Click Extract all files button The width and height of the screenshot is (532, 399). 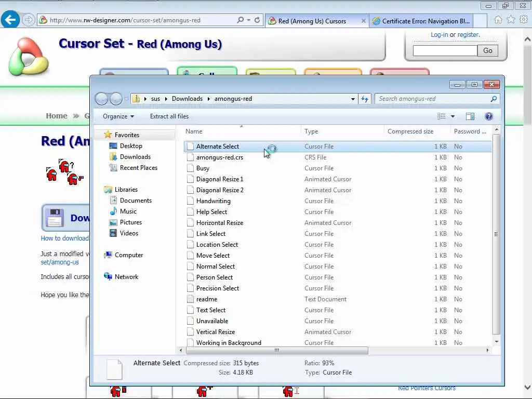(x=169, y=116)
